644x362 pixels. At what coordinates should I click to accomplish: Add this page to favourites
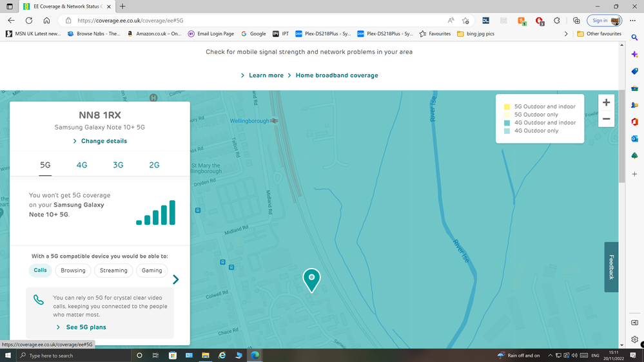[x=465, y=21]
